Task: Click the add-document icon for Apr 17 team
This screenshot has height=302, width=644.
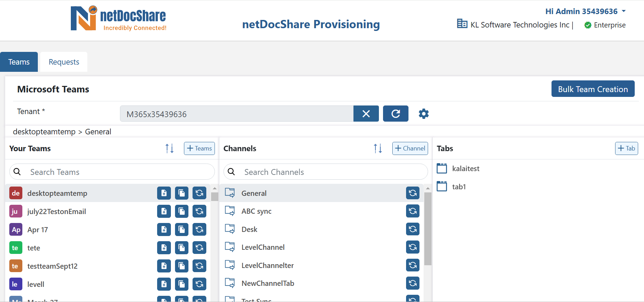Action: coord(164,230)
